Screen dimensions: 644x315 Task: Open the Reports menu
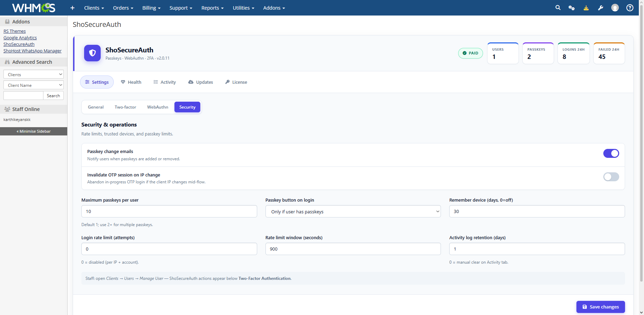click(212, 8)
